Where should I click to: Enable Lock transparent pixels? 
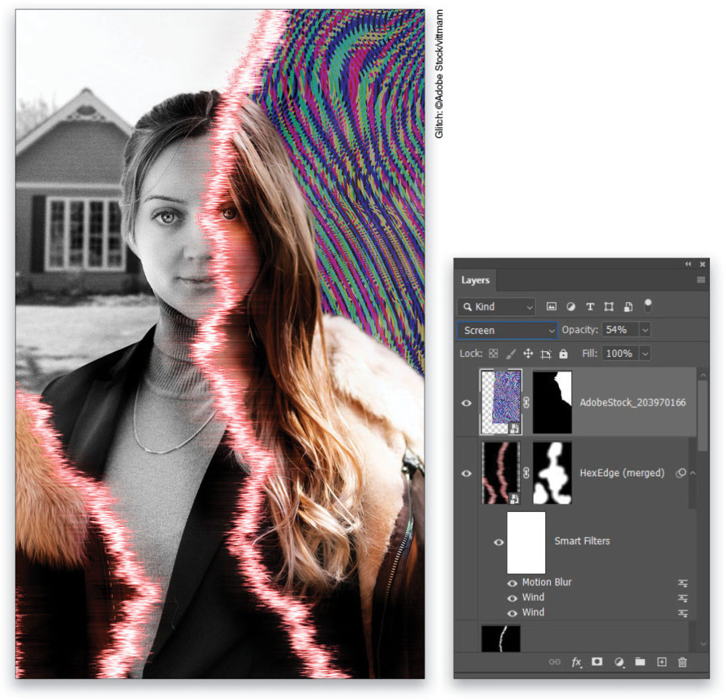(494, 353)
